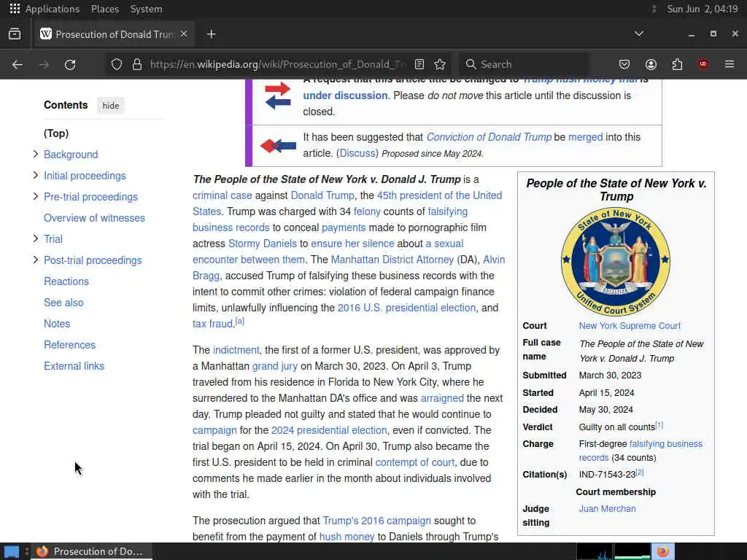Go to External links section
This screenshot has width=747, height=560.
point(74,366)
